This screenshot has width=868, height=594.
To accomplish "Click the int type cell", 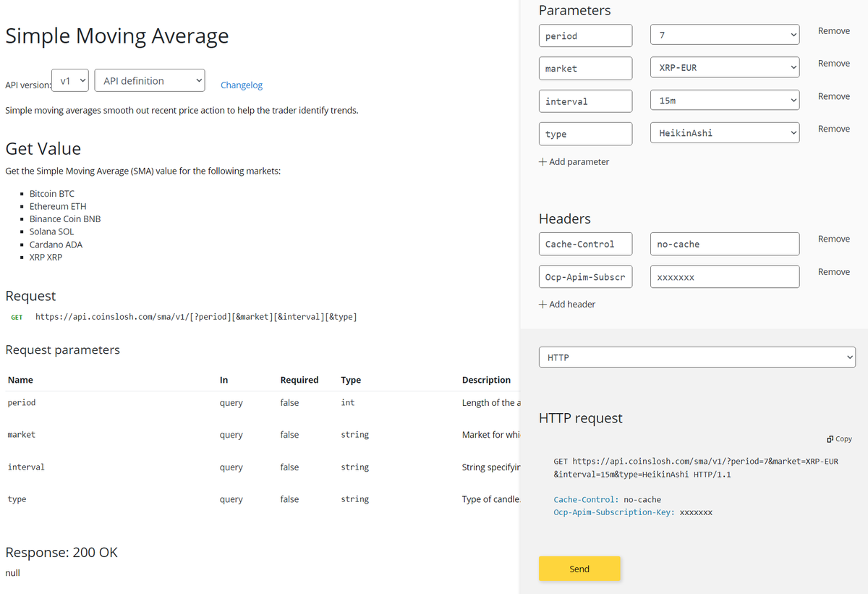I will tap(348, 403).
